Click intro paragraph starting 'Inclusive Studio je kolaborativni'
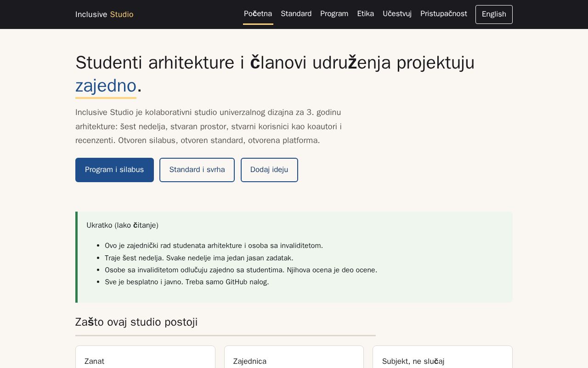The image size is (588, 368). click(x=209, y=126)
